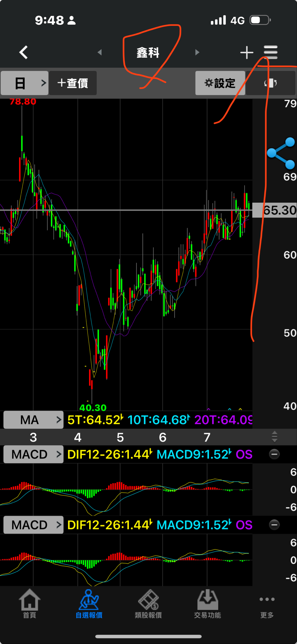297x644 pixels.
Task: Open the hamburger menu icon
Action: tap(271, 52)
